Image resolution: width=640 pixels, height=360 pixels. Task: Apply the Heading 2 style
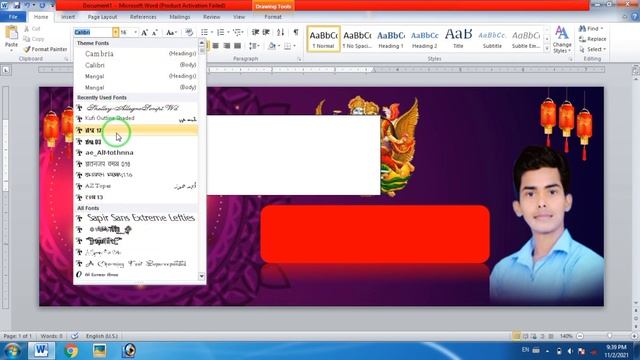pyautogui.click(x=424, y=39)
